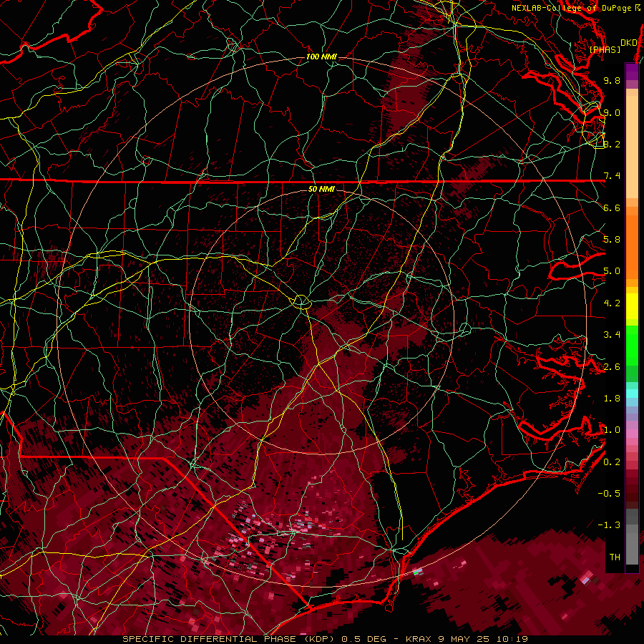Click the bright green segment of the color bar
Image resolution: width=644 pixels, height=644 pixels.
pyautogui.click(x=632, y=345)
